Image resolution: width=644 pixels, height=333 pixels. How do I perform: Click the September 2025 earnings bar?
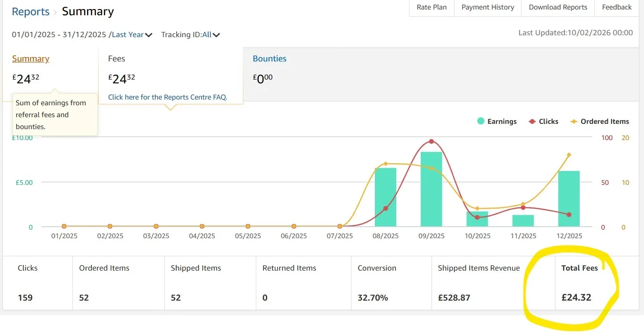coord(431,188)
